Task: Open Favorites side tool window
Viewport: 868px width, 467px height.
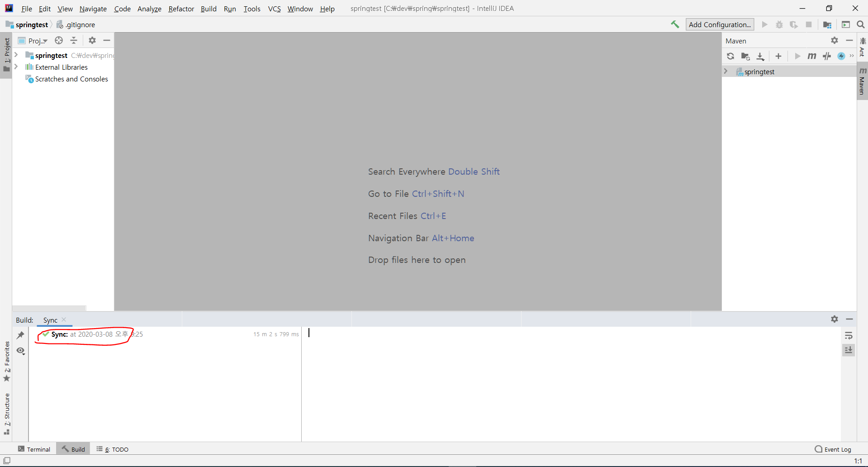Action: [x=6, y=362]
